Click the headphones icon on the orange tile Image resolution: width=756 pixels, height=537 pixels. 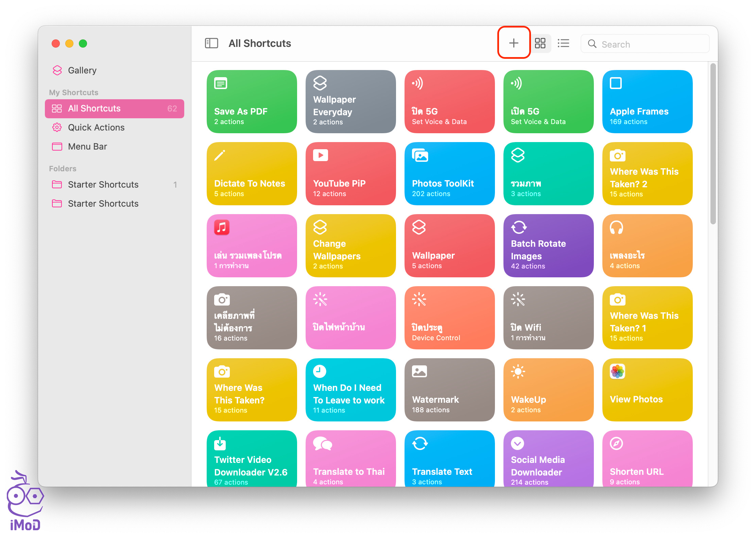(x=616, y=227)
